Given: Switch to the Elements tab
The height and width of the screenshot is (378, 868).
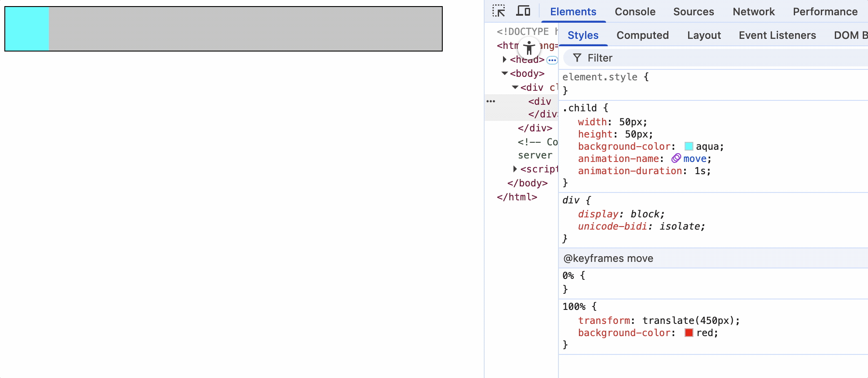Looking at the screenshot, I should click(573, 12).
